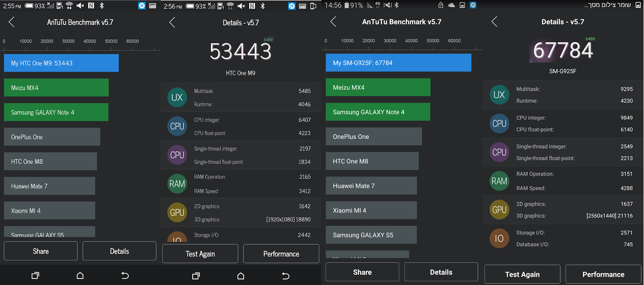
Task: Select Xiaomi MI 4 bar in HTC ranking
Action: pyautogui.click(x=50, y=211)
